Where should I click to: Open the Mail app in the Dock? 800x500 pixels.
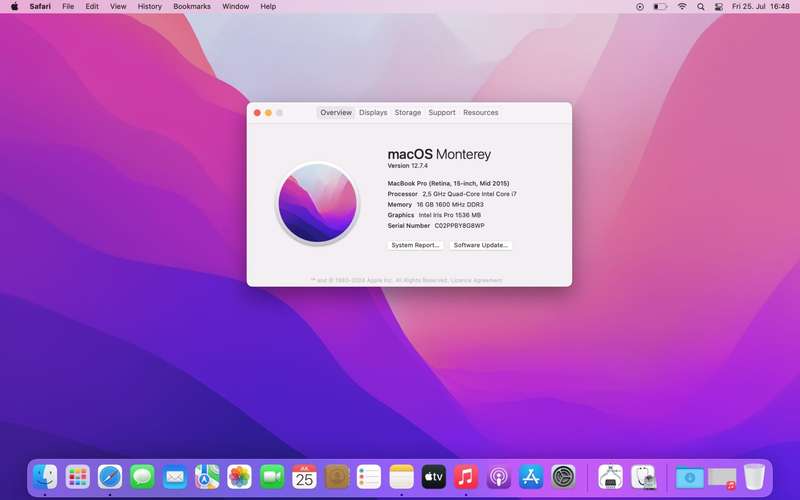coord(174,477)
